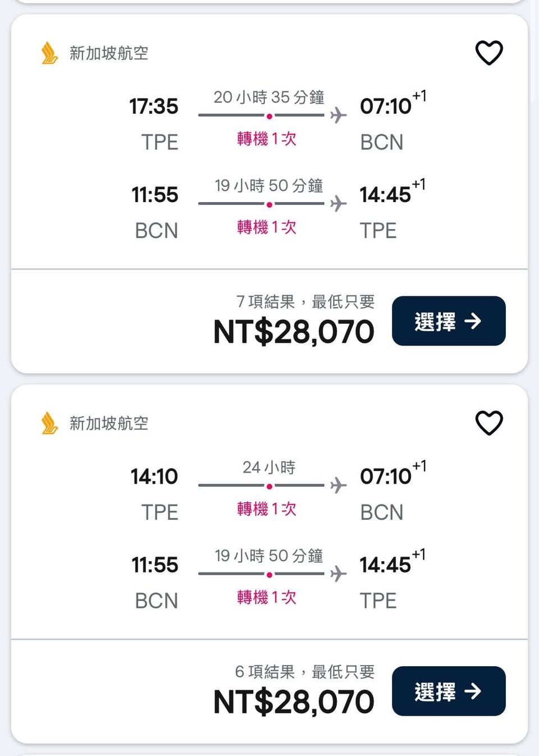Open 轉機 1 次 details under 20 小時 35 分鐘
The width and height of the screenshot is (539, 756).
coord(267,139)
